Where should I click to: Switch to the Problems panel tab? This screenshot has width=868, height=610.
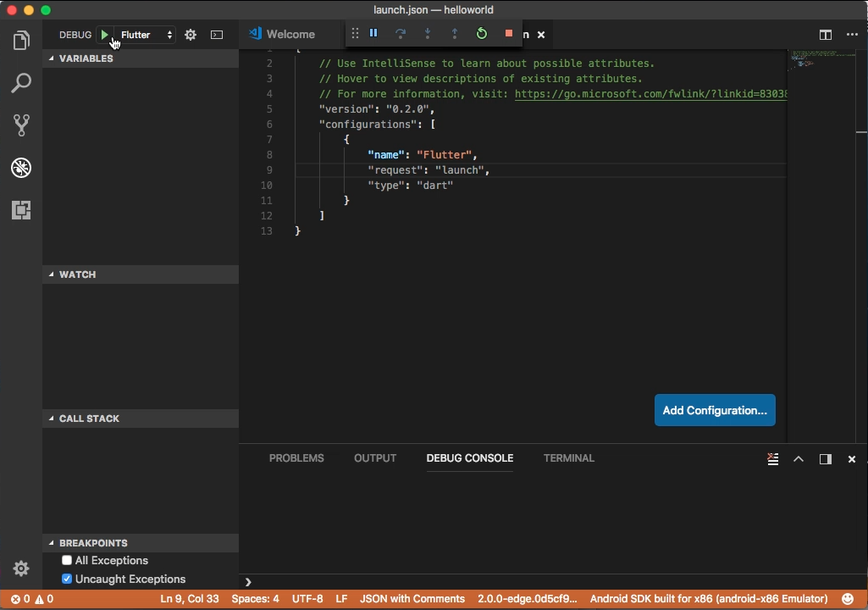point(296,458)
